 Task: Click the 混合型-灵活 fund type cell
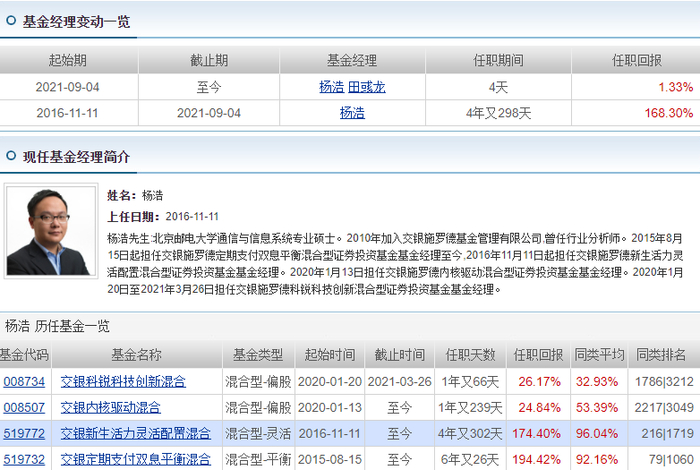pos(258,433)
